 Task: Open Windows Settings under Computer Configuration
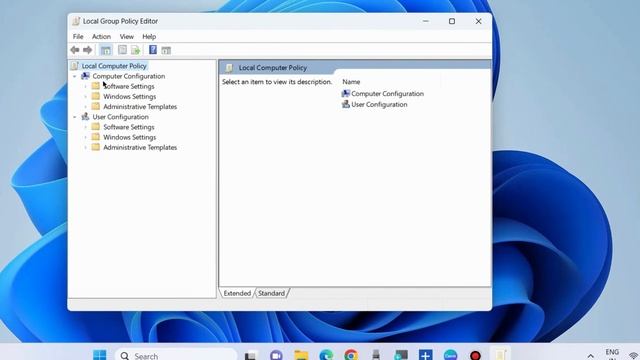pyautogui.click(x=129, y=96)
